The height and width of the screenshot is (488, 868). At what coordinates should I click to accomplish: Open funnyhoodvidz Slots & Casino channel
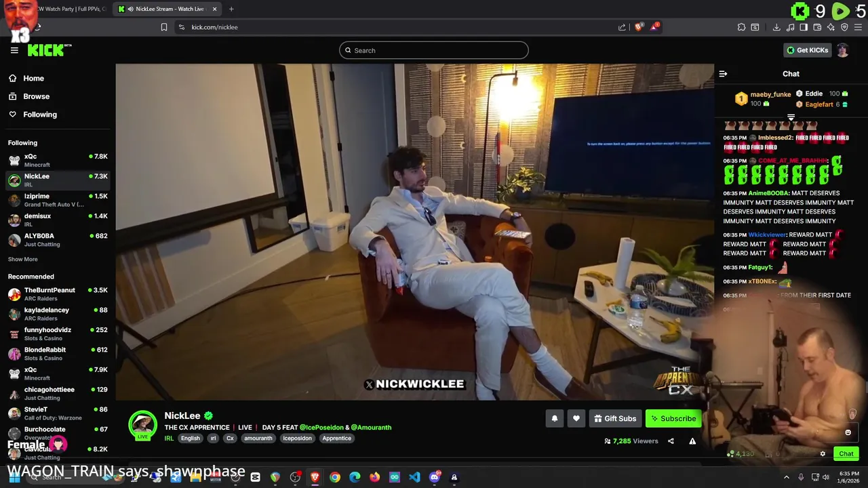[58, 333]
